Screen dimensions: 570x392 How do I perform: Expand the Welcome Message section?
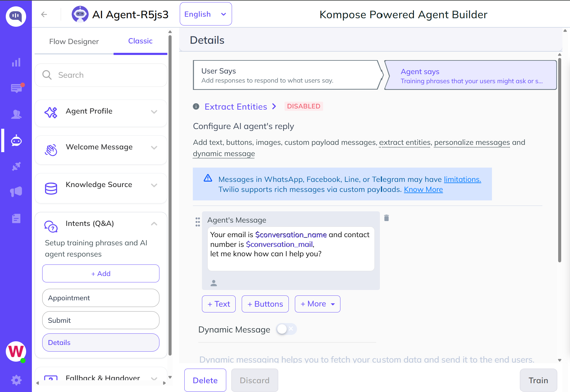pos(154,148)
